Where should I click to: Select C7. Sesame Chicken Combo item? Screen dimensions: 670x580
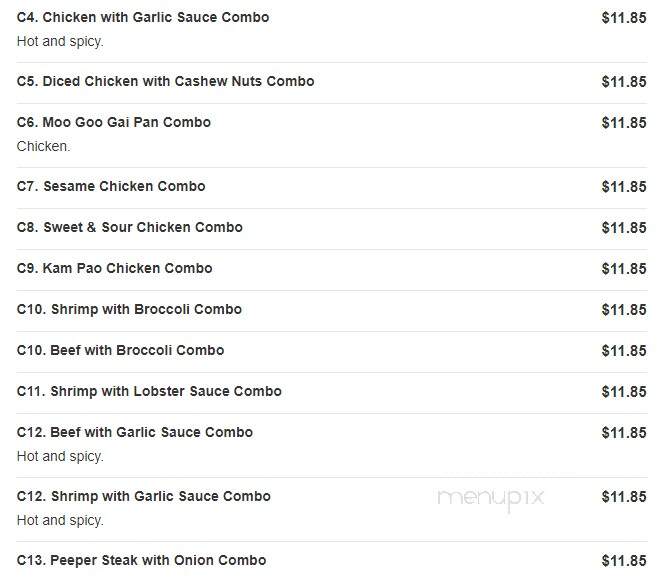[111, 186]
